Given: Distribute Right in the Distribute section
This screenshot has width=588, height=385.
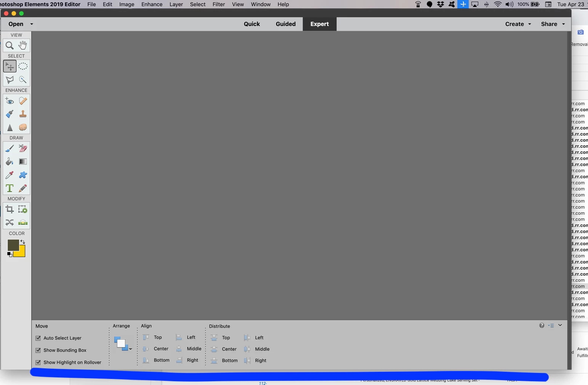Looking at the screenshot, I should point(255,361).
